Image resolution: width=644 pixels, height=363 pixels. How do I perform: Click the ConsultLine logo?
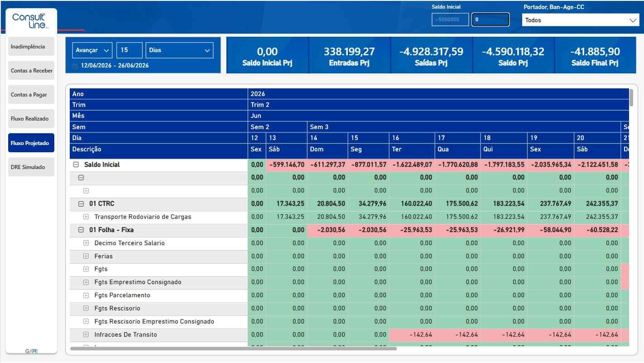pos(29,21)
